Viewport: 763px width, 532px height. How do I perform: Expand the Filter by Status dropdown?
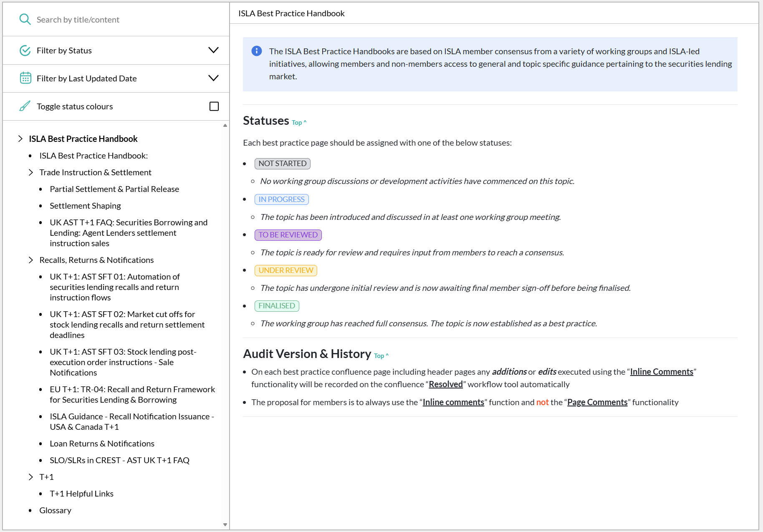pyautogui.click(x=213, y=50)
